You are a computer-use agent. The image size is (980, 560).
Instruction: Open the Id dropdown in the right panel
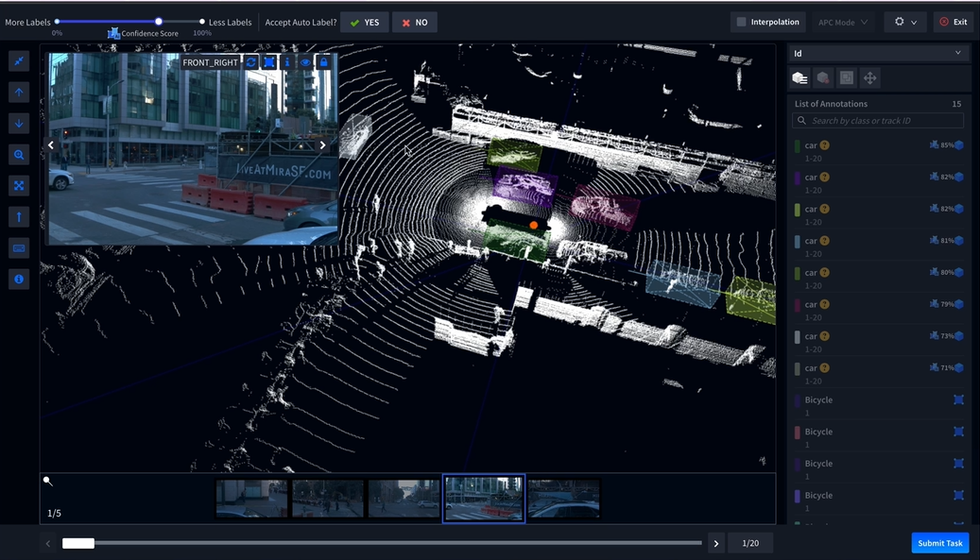pyautogui.click(x=878, y=54)
